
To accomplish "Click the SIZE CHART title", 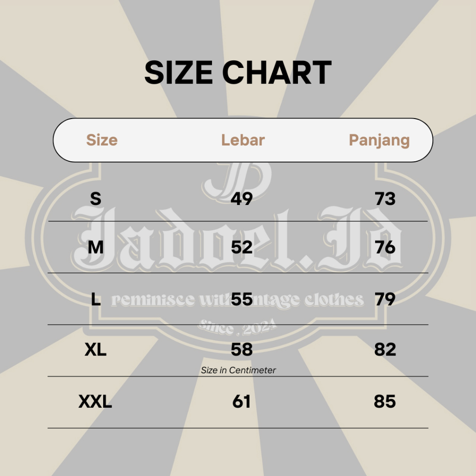I will coord(238,73).
